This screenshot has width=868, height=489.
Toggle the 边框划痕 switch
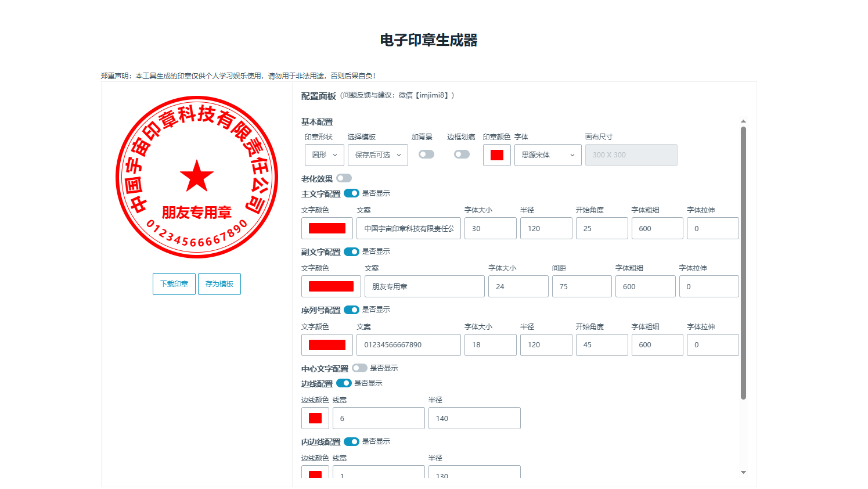462,154
